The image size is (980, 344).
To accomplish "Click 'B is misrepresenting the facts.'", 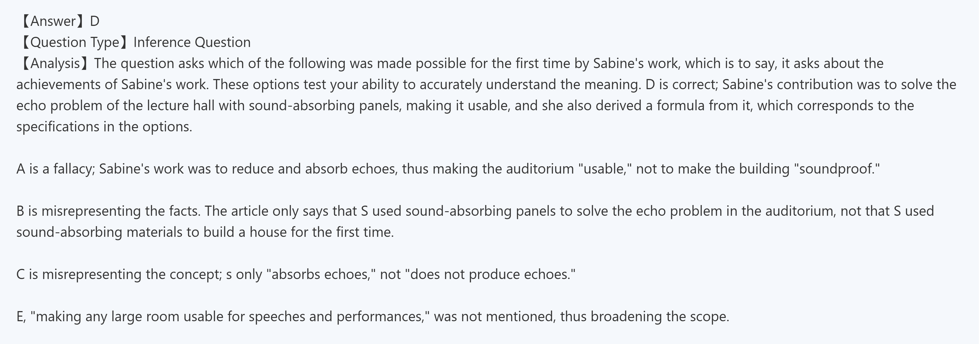I will [x=108, y=211].
